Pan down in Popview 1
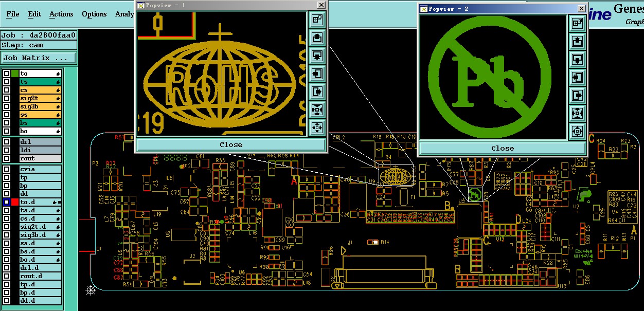The height and width of the screenshot is (311, 644). pos(317,56)
